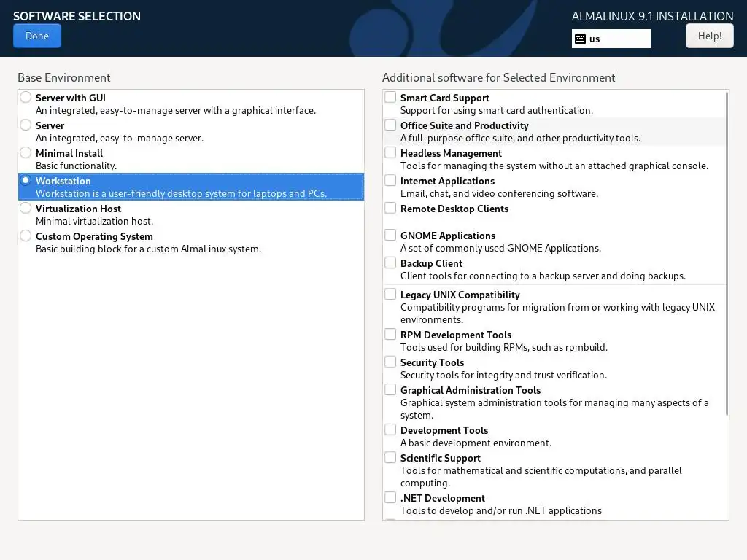Tick Development Tools checkbox
The image size is (747, 560).
[x=391, y=429]
